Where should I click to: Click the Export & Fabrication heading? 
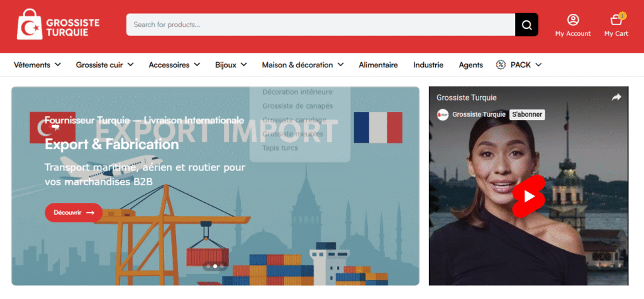click(112, 144)
